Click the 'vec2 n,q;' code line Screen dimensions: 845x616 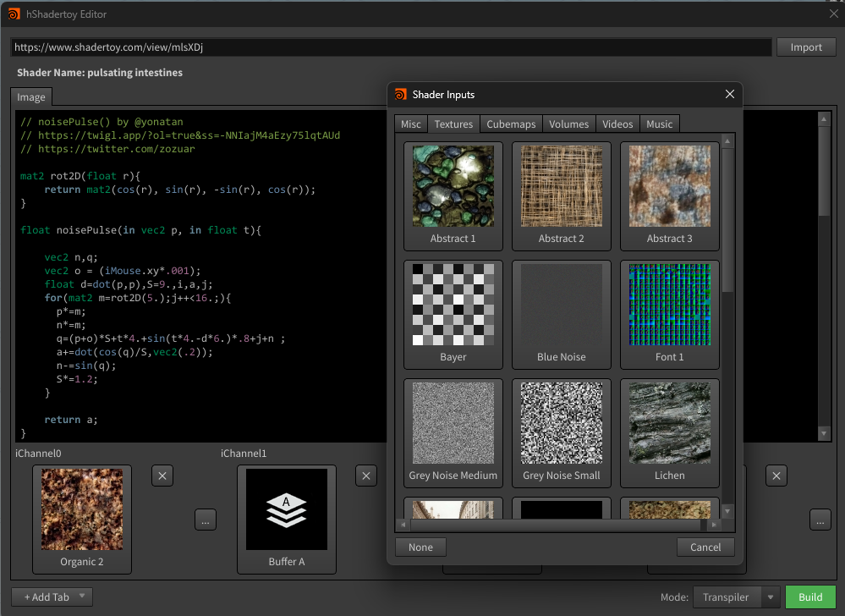point(70,257)
